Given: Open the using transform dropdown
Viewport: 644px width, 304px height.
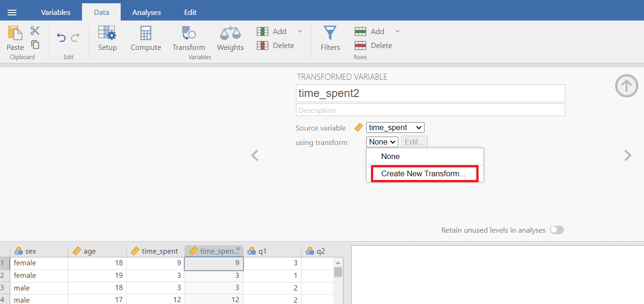Looking at the screenshot, I should tap(382, 142).
